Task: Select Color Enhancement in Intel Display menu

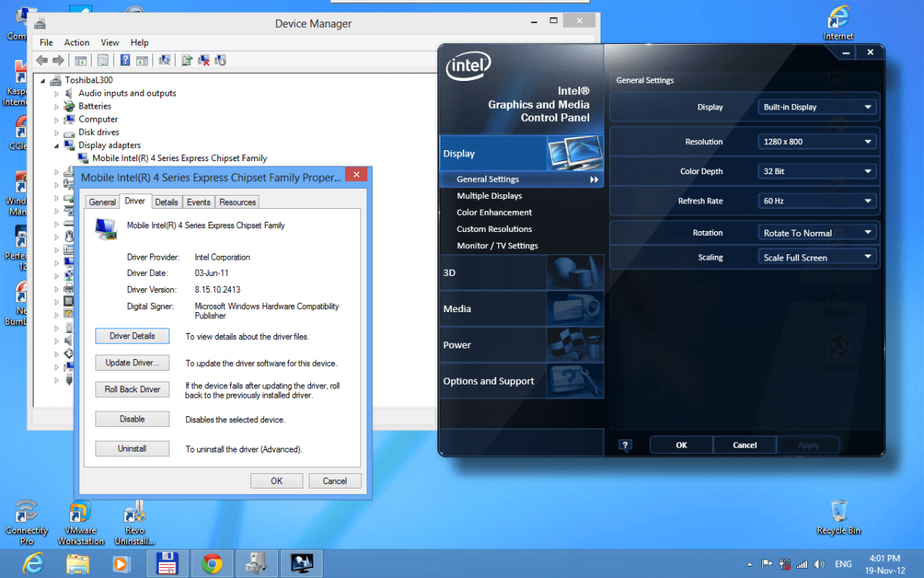Action: (494, 213)
